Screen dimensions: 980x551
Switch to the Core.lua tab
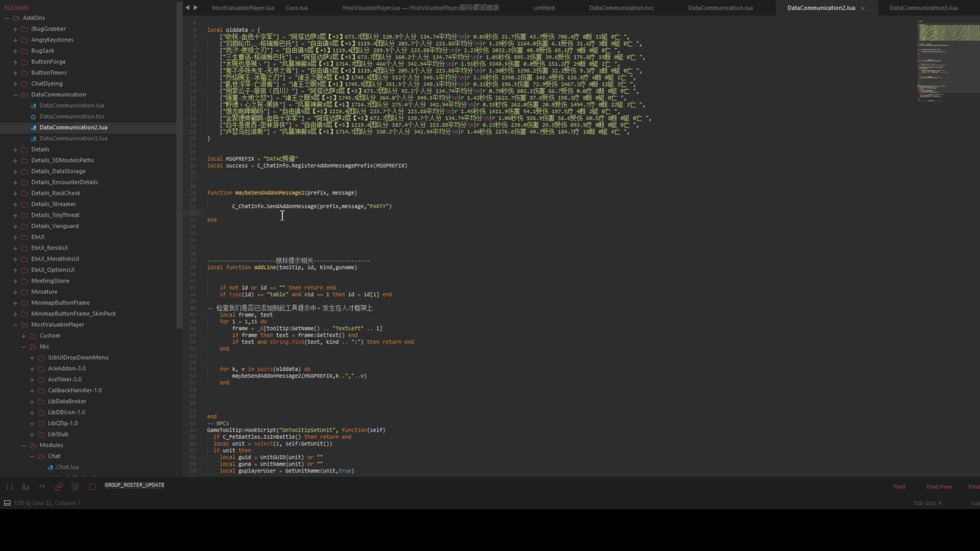point(296,8)
